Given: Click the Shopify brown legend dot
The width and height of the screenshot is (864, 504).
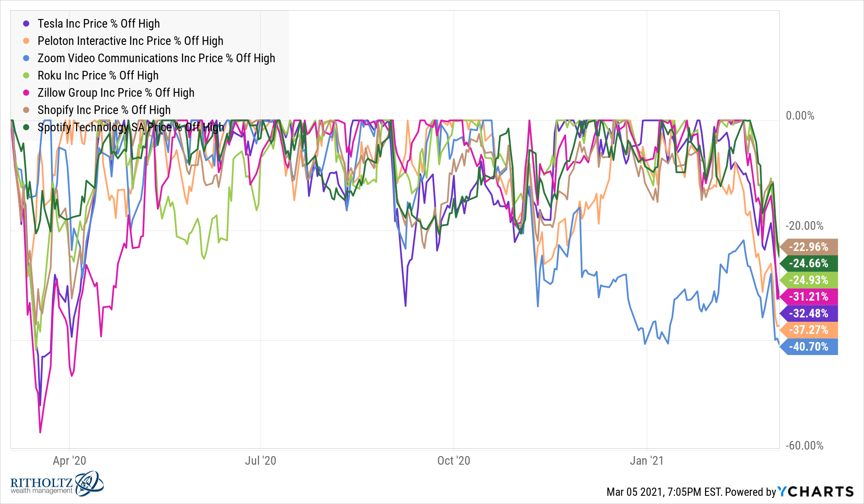Looking at the screenshot, I should point(26,110).
